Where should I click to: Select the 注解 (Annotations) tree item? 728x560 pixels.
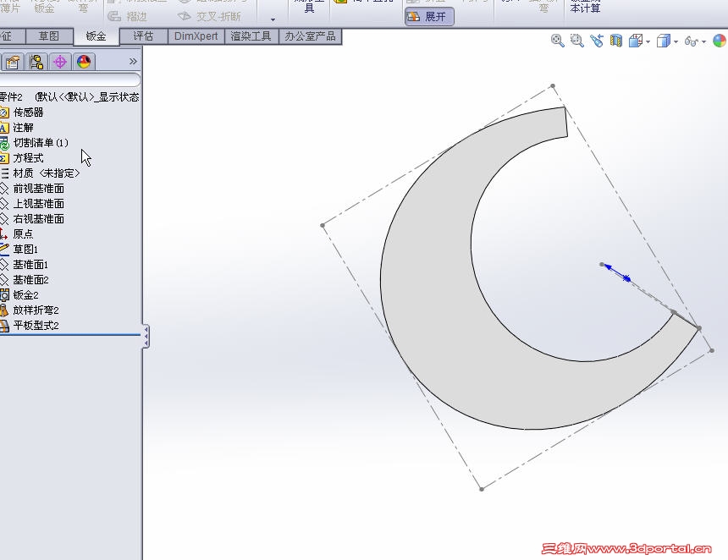coord(23,128)
